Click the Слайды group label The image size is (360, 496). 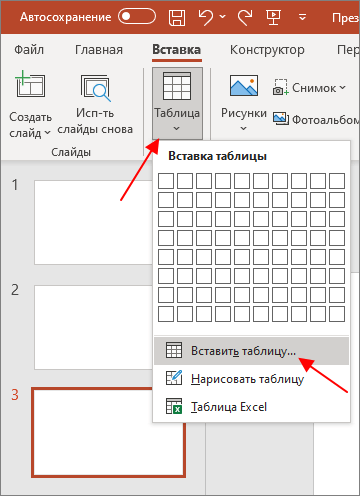tap(71, 152)
